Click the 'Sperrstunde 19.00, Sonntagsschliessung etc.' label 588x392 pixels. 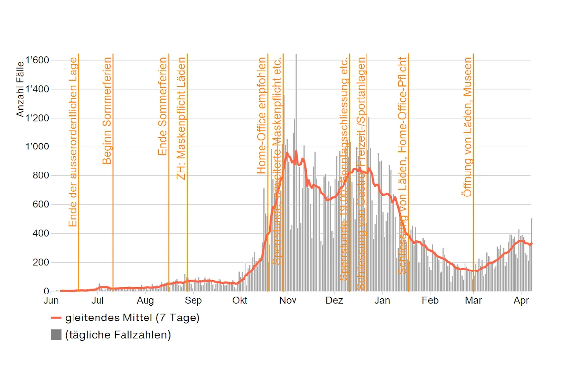(343, 169)
